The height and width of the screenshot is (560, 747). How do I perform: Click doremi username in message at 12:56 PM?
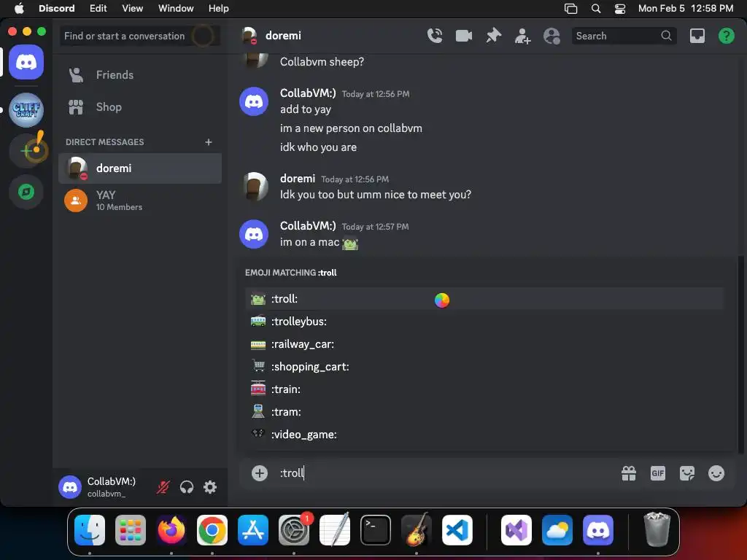(298, 179)
